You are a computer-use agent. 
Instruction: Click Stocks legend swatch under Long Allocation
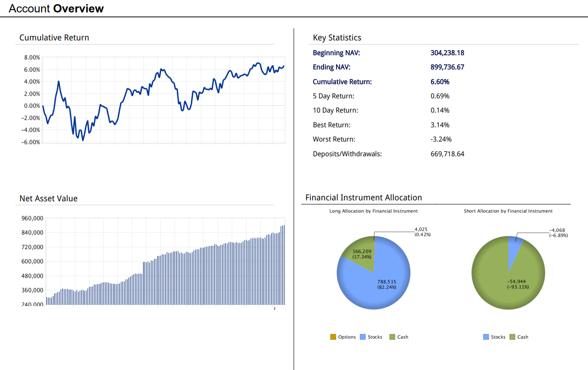[363, 337]
